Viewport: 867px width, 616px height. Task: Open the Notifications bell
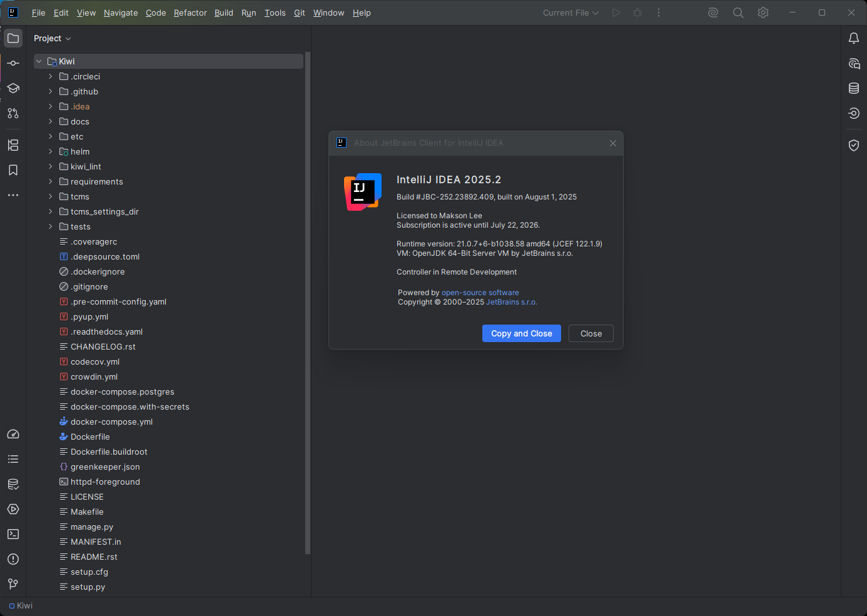pos(854,38)
